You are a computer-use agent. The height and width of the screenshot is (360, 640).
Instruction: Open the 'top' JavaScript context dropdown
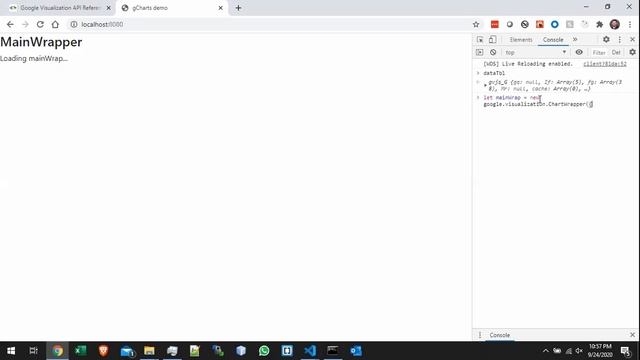[536, 52]
